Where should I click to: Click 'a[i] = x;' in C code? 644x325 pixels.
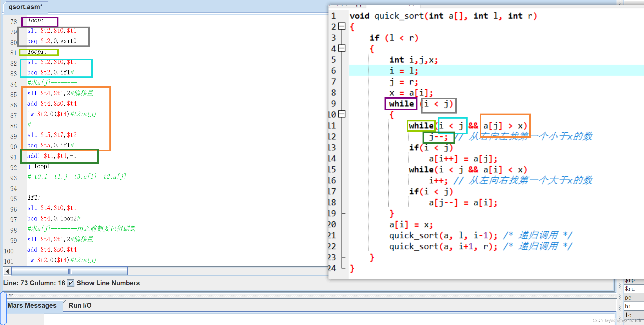411,225
